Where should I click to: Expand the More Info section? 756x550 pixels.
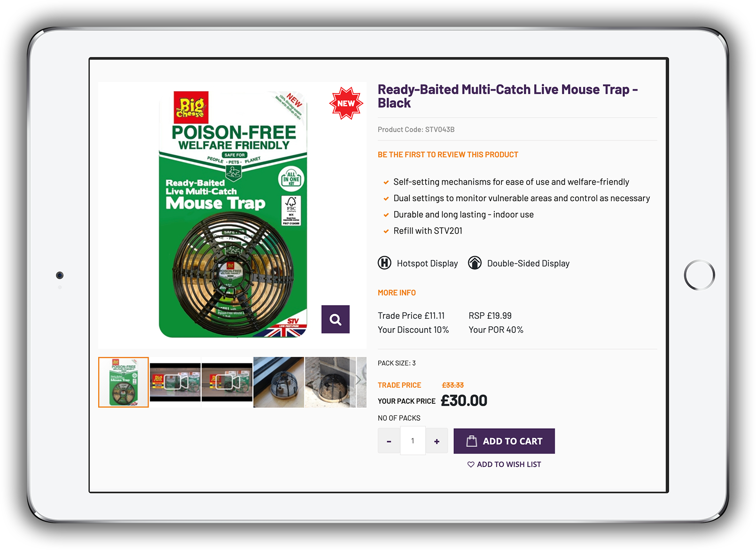coord(397,292)
